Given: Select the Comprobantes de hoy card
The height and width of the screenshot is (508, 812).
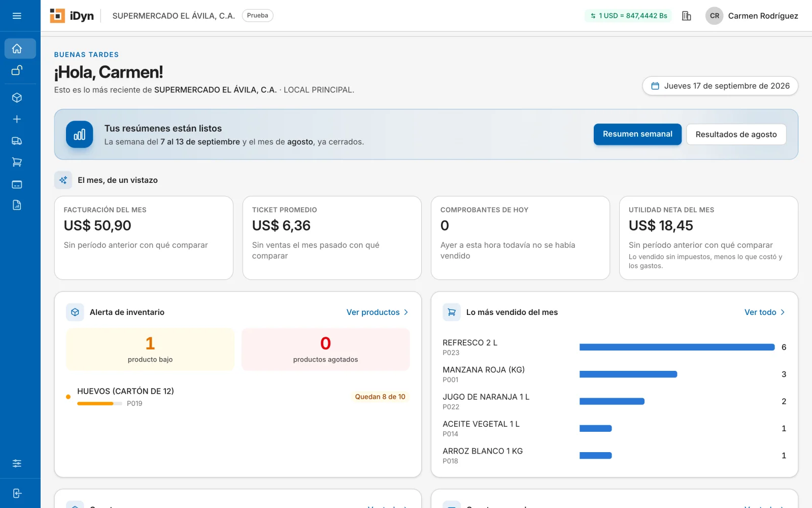Looking at the screenshot, I should [520, 238].
